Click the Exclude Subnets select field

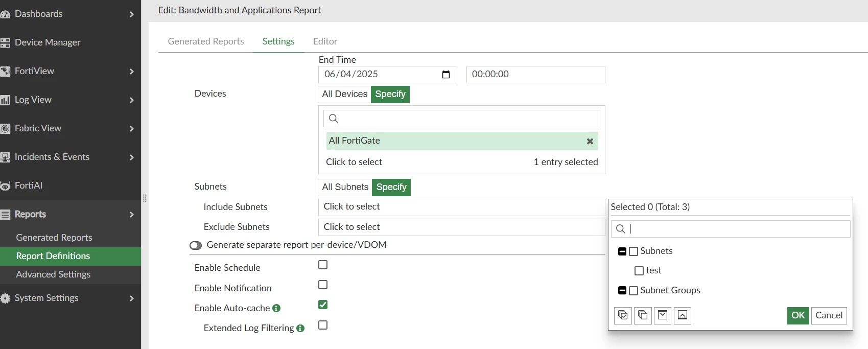click(x=462, y=227)
